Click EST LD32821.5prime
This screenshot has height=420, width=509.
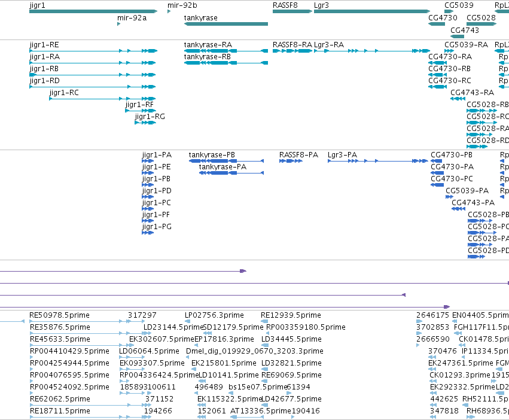[x=291, y=363]
